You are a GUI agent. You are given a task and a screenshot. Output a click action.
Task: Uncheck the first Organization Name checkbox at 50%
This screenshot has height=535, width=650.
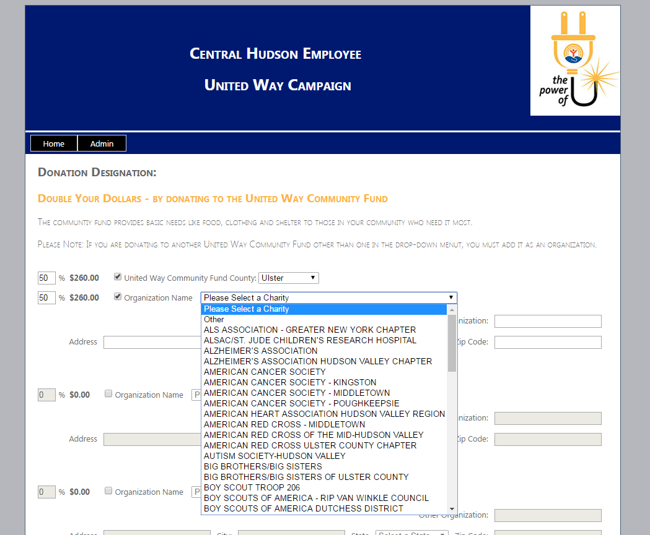tap(118, 297)
